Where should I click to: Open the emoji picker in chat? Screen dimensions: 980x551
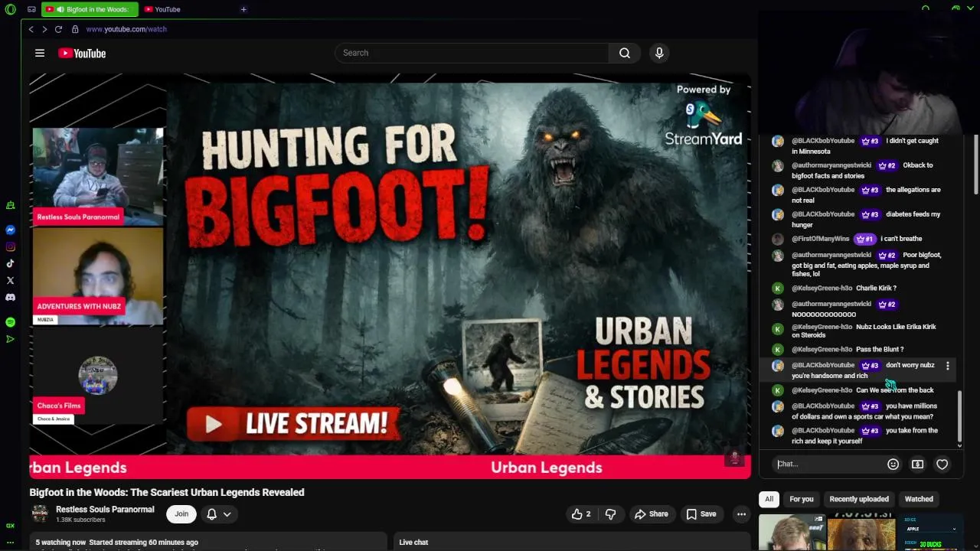point(893,464)
